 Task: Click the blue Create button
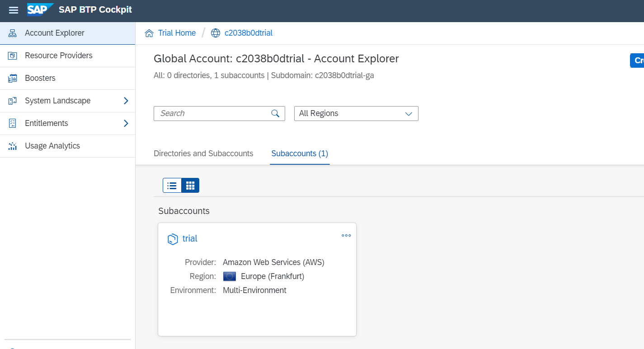[637, 60]
